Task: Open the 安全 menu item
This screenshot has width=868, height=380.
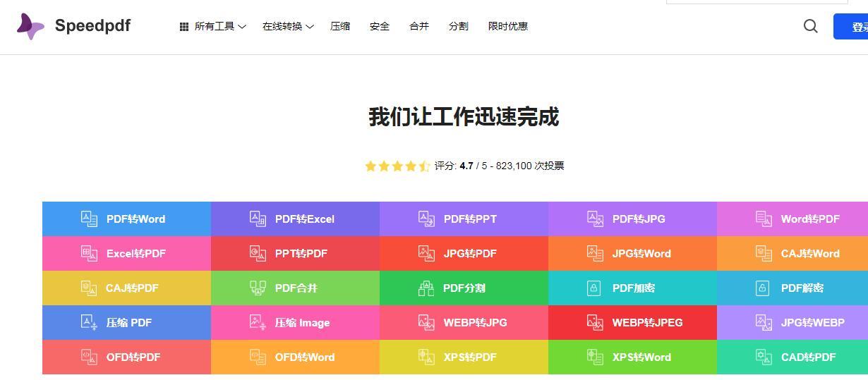Action: click(x=380, y=26)
